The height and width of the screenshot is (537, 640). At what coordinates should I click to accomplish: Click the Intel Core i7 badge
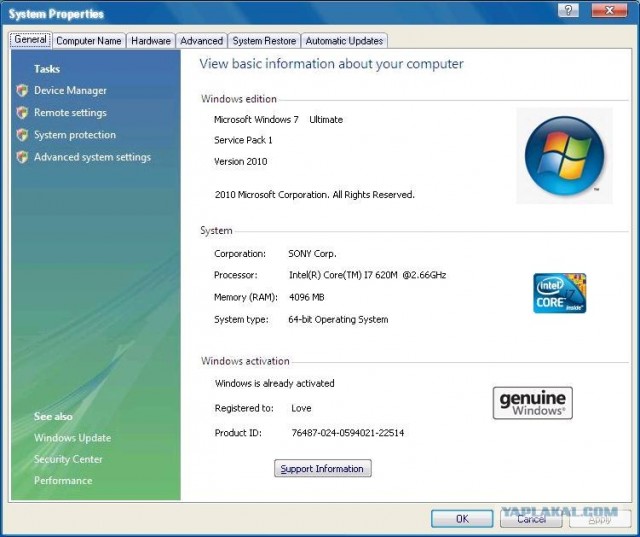pyautogui.click(x=560, y=293)
